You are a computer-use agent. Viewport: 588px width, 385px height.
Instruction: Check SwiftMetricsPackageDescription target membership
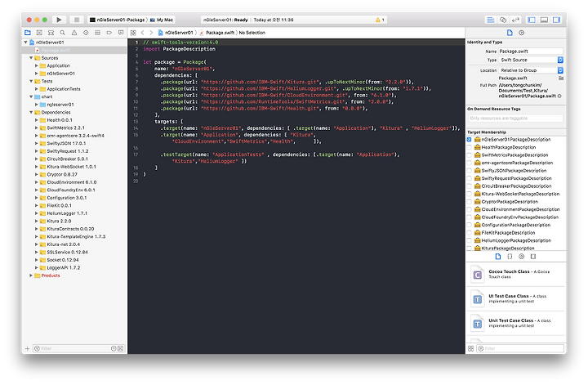(469, 155)
